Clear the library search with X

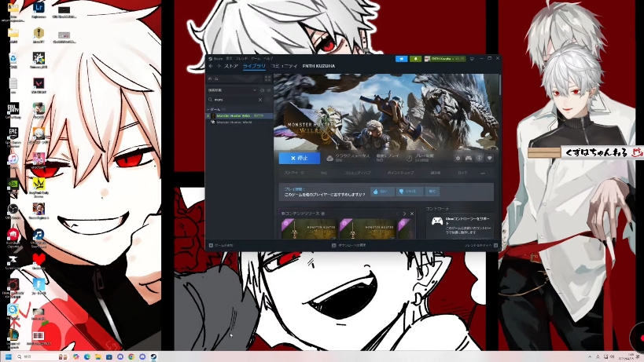tap(260, 100)
